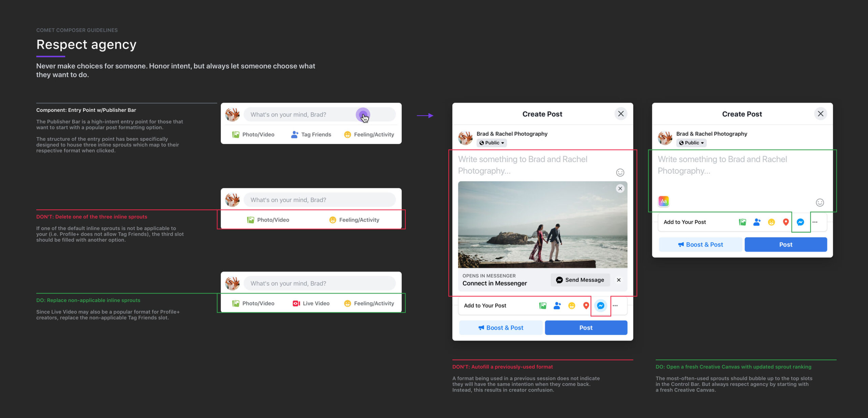Dismiss Connect in Messenger card with X
The height and width of the screenshot is (418, 868).
618,280
